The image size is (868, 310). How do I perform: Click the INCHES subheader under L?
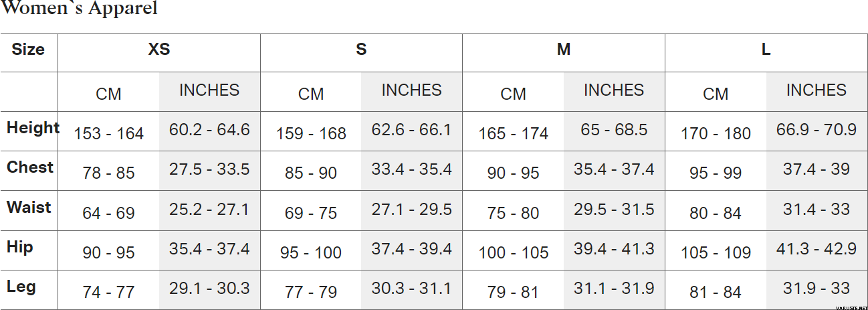coord(817,90)
